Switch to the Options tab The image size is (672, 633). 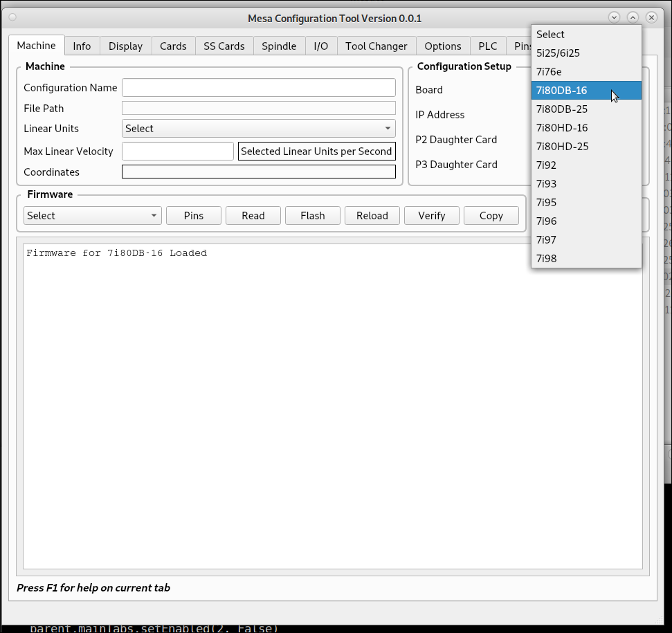[443, 46]
